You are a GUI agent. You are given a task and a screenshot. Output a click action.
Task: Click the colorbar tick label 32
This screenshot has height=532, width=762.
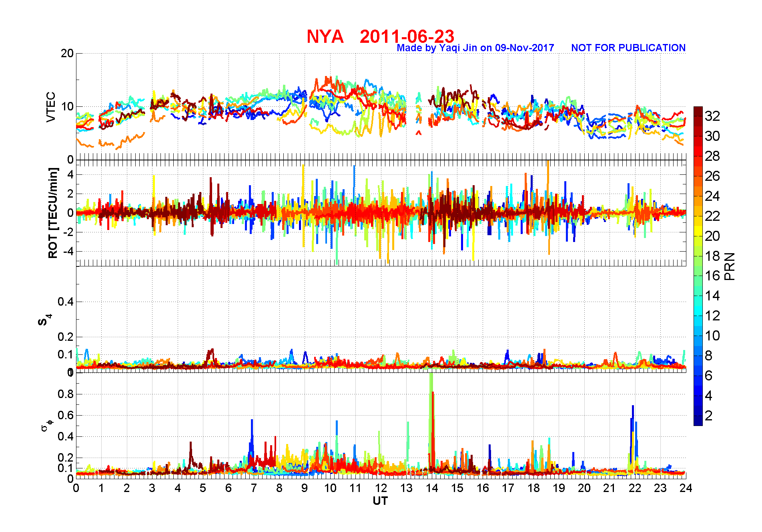(x=712, y=116)
